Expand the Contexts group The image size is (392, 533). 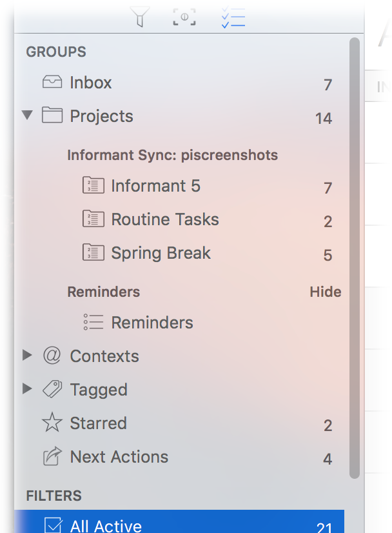pyautogui.click(x=27, y=356)
